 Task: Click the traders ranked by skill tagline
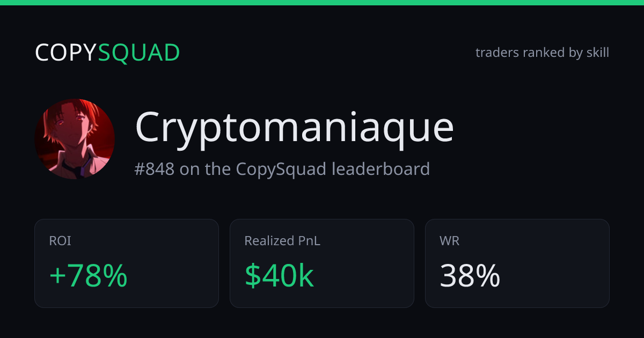[x=542, y=53]
